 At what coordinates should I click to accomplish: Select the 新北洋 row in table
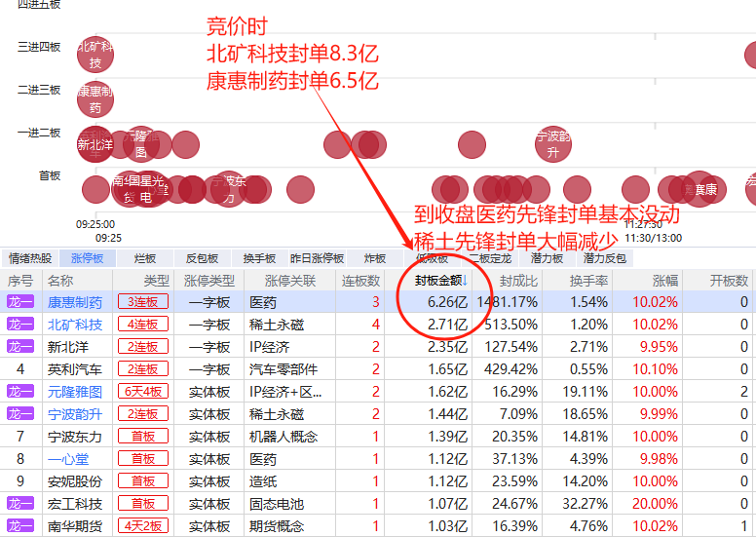click(x=376, y=346)
